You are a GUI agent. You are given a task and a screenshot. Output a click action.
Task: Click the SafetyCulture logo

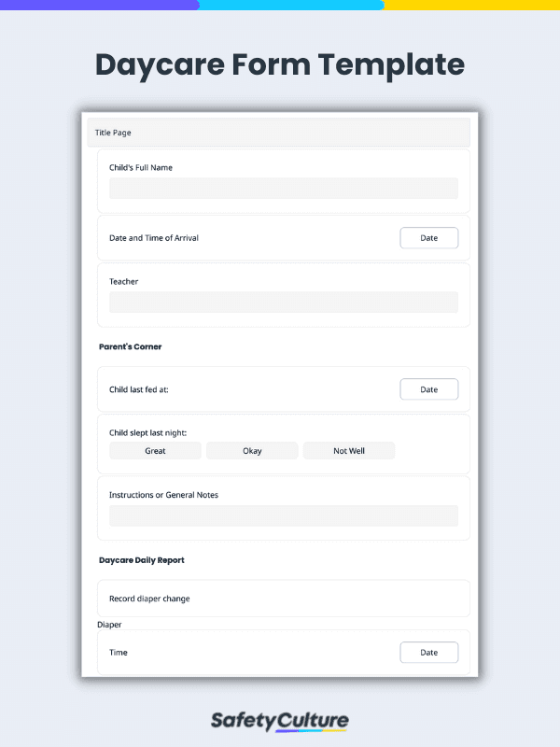tap(279, 721)
